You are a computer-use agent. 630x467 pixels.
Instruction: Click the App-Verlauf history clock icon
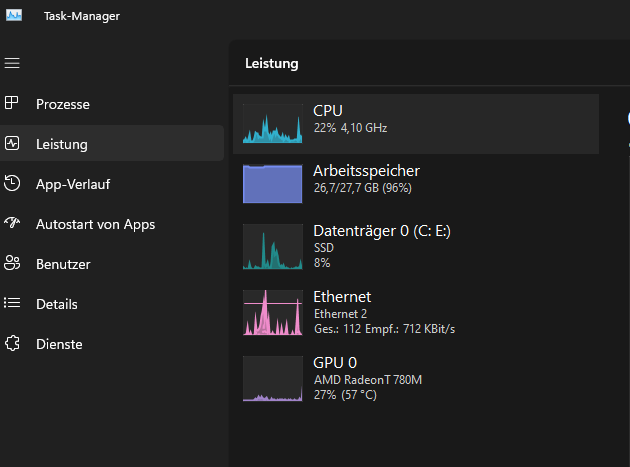(x=12, y=183)
